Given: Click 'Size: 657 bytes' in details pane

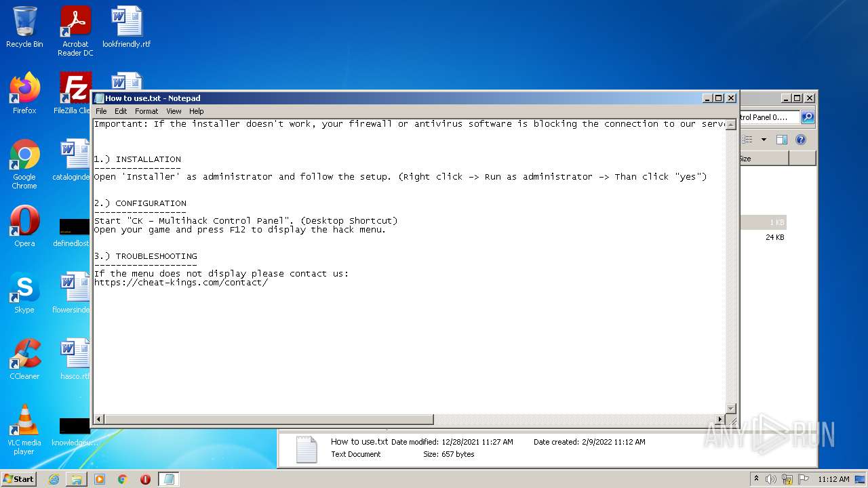Looking at the screenshot, I should (449, 454).
